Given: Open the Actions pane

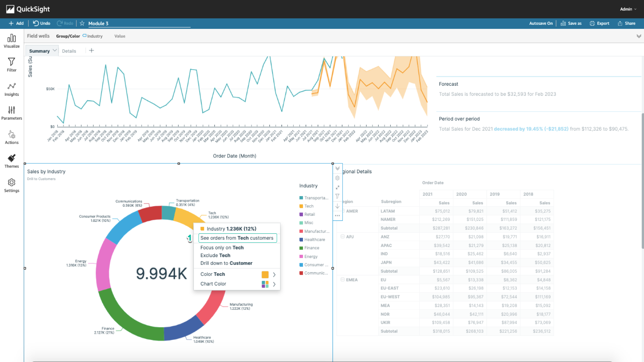Looking at the screenshot, I should click(x=12, y=137).
